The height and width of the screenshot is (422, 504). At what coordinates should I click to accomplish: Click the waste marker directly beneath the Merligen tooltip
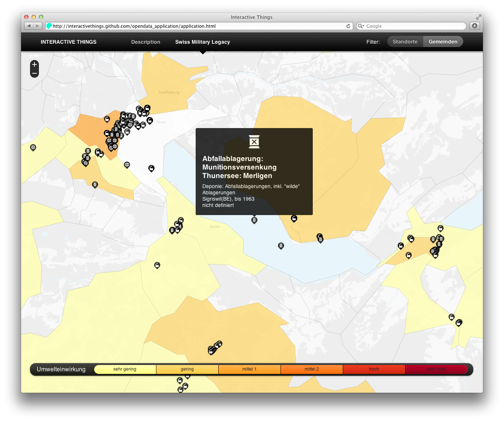(x=254, y=220)
